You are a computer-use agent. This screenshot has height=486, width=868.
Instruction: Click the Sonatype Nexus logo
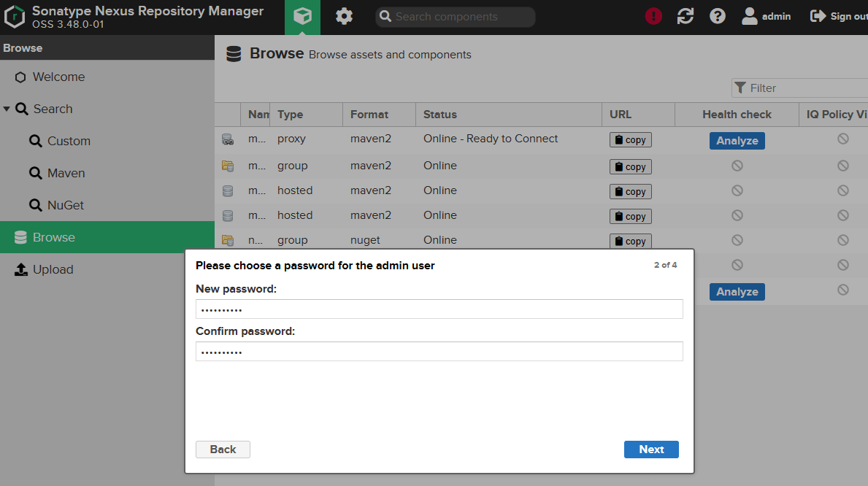15,17
